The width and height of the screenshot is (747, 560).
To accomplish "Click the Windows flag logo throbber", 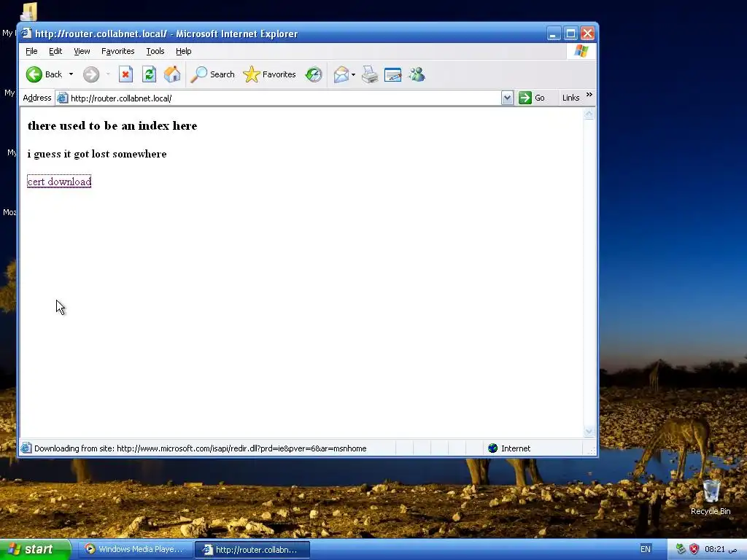I will coord(581,51).
